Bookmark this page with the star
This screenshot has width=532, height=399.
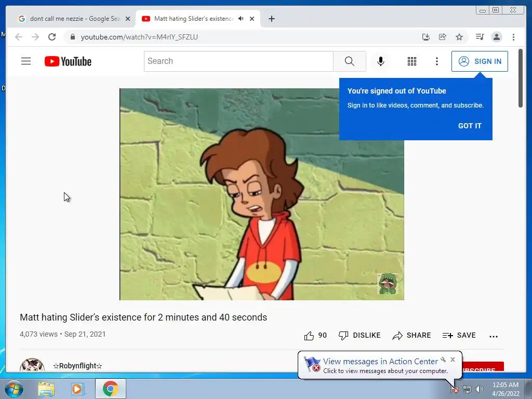[x=459, y=37]
